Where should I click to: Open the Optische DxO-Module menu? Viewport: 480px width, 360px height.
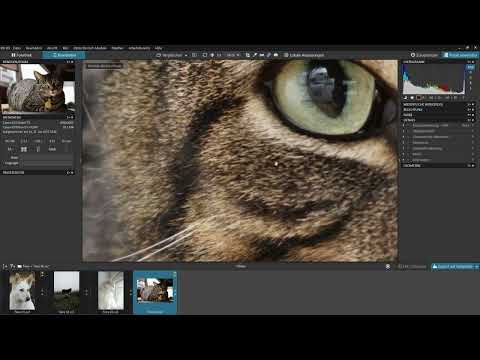(90, 48)
